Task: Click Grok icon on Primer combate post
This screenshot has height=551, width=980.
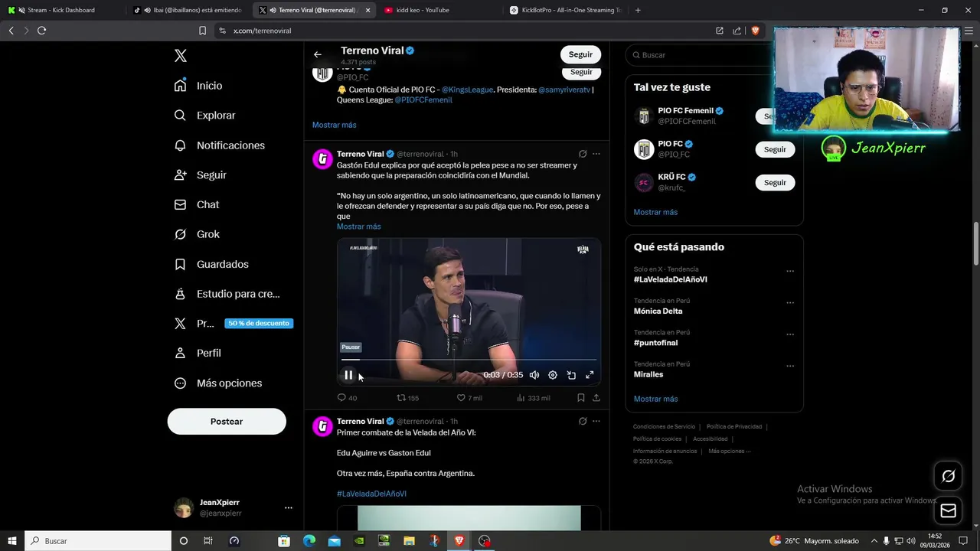Action: [583, 421]
